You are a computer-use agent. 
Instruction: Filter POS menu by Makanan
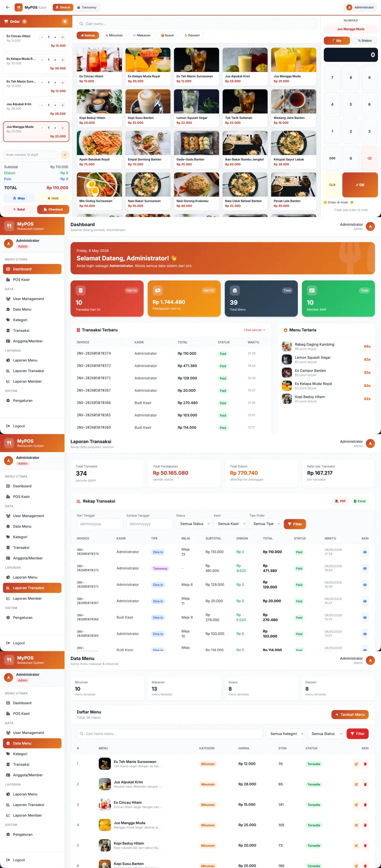click(x=142, y=35)
